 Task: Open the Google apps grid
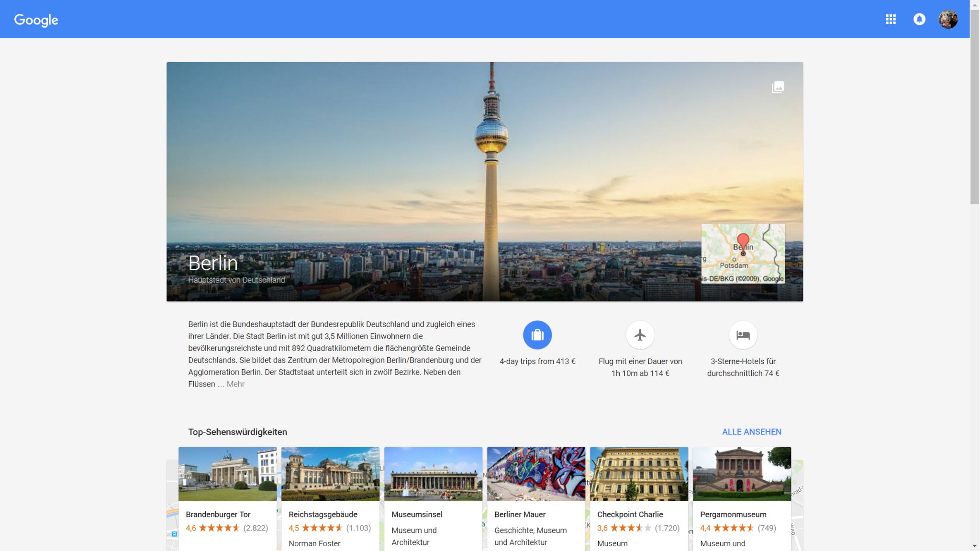(x=891, y=19)
